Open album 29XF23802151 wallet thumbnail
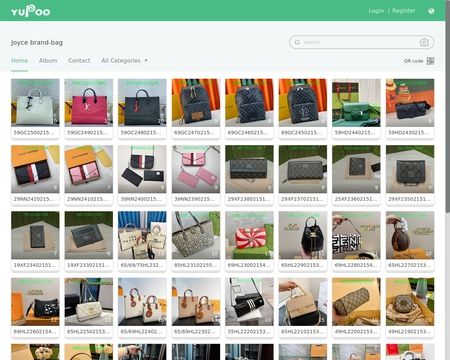Viewport: 450px width, 360px height. click(249, 169)
